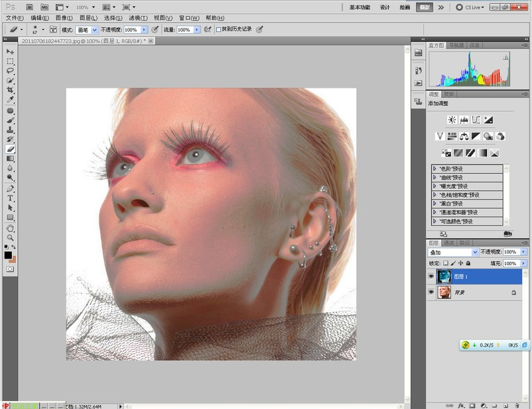532x409 pixels.
Task: Click the Curves adjustment icon
Action: tap(476, 120)
